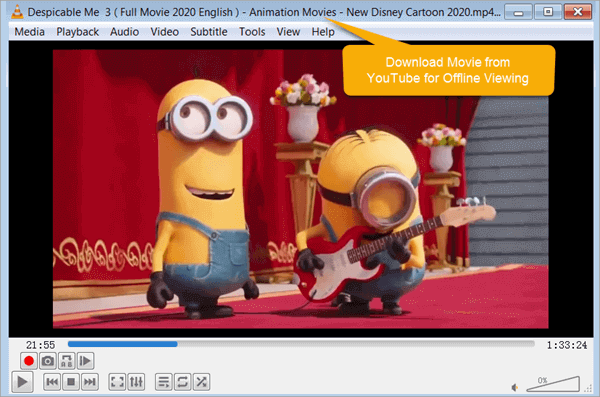Viewport: 600px width, 397px height.
Task: Toggle the loop repeat mode
Action: click(x=183, y=382)
